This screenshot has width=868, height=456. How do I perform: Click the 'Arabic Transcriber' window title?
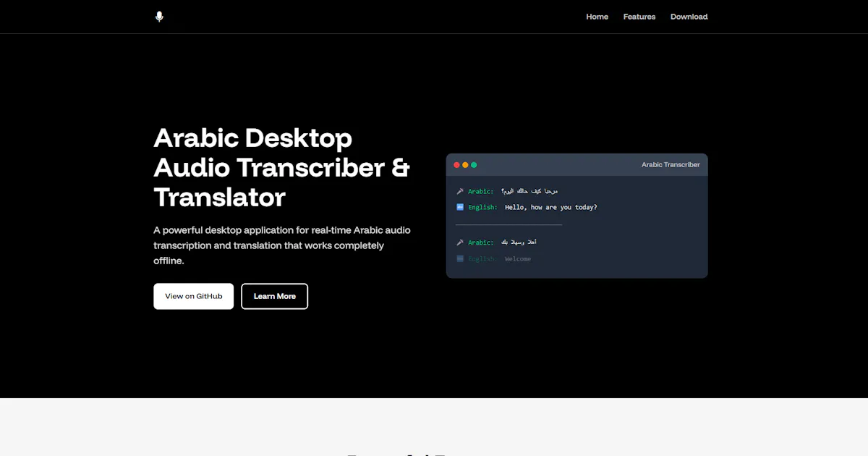[671, 165]
